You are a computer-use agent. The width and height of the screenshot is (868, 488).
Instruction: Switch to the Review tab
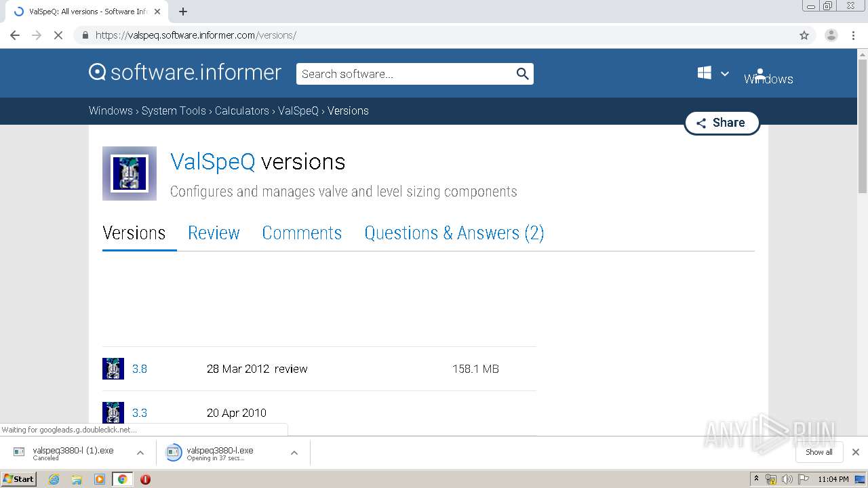pos(214,232)
